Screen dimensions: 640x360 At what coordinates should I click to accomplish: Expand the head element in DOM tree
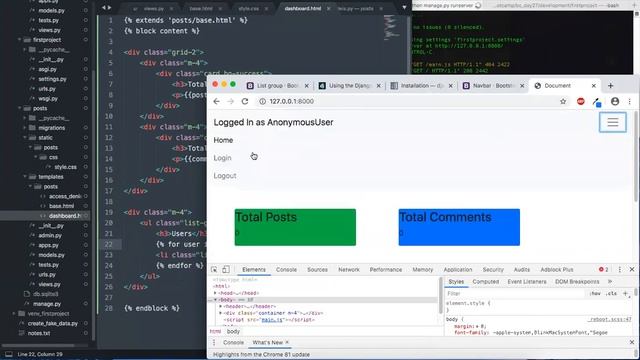[215, 293]
